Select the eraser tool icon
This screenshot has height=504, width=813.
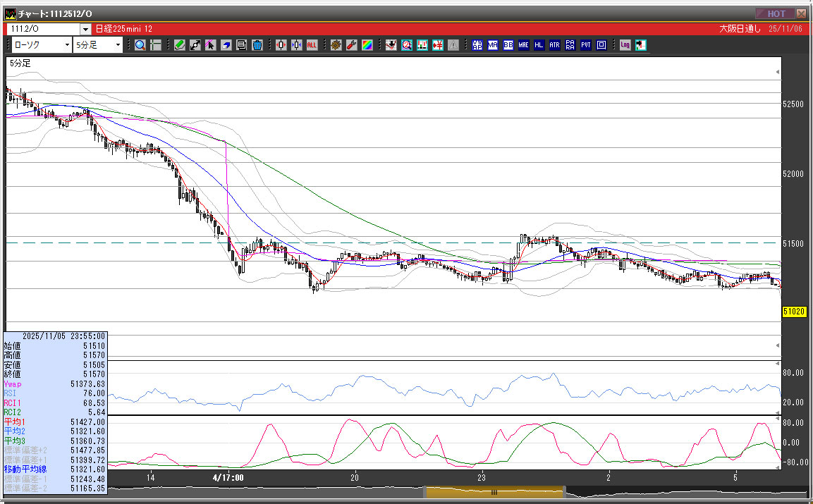(x=226, y=45)
